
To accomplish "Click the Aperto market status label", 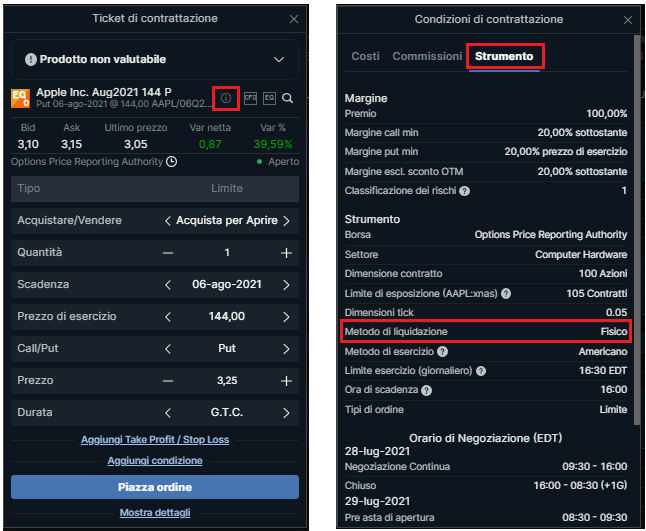I will [x=283, y=161].
